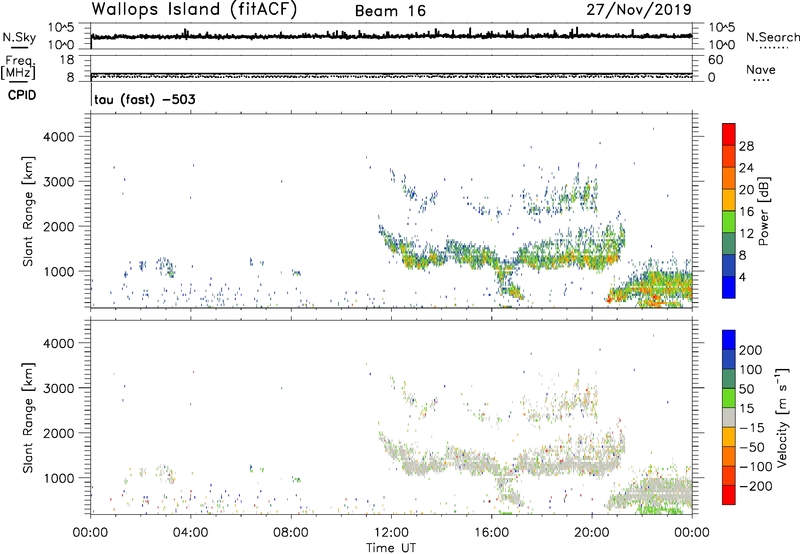This screenshot has width=800, height=554.
Task: Select the "Freq. [MHz]" axis label
Action: tap(19, 68)
